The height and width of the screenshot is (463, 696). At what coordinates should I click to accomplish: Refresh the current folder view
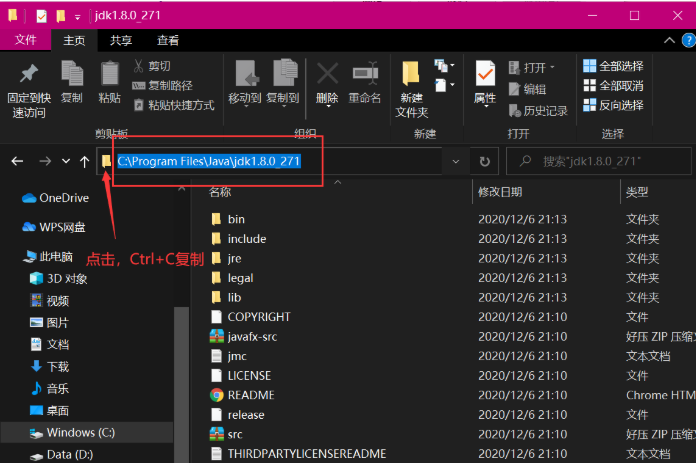click(x=485, y=162)
